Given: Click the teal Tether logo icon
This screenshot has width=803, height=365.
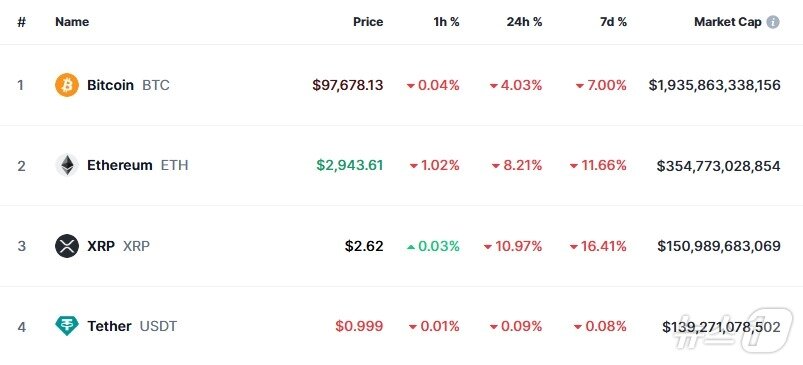Looking at the screenshot, I should click(67, 326).
